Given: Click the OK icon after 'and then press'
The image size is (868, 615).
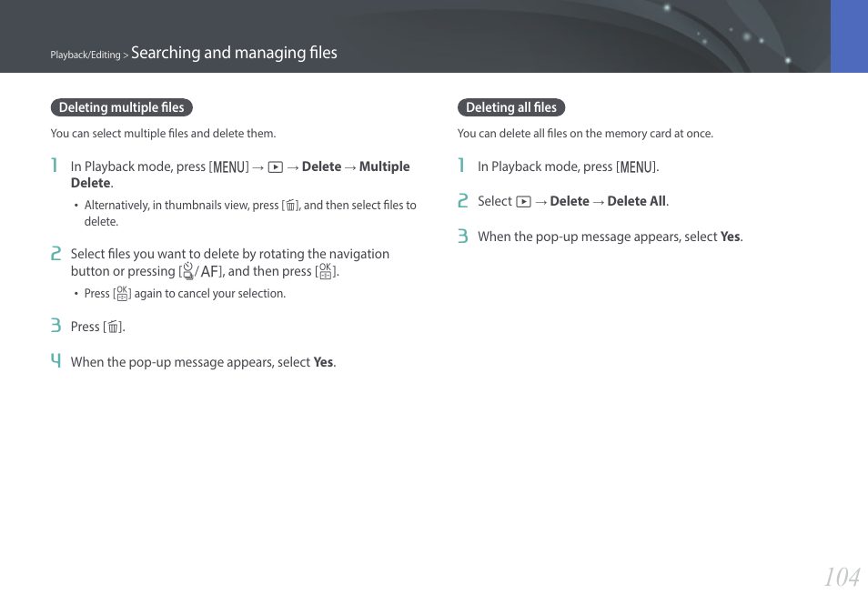Looking at the screenshot, I should (325, 271).
